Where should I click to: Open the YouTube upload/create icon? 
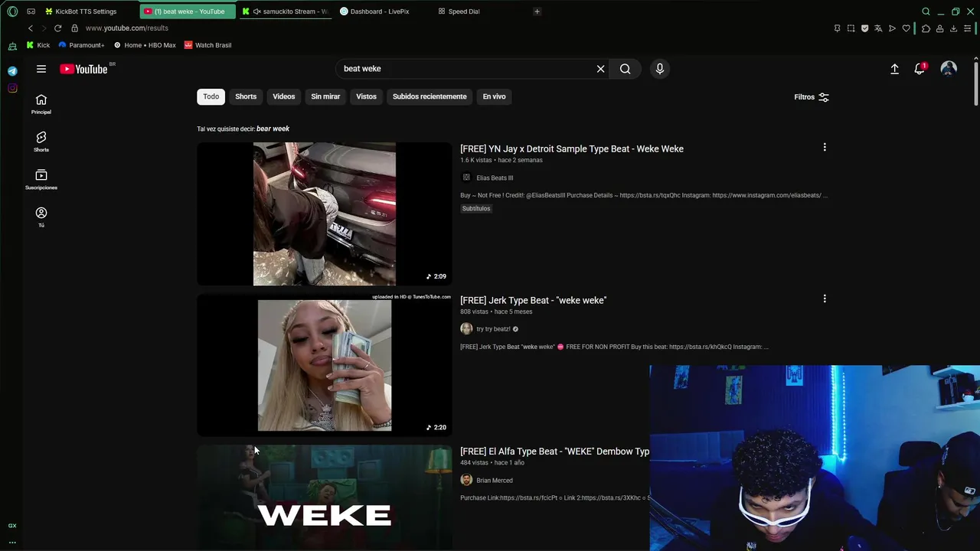tap(894, 69)
